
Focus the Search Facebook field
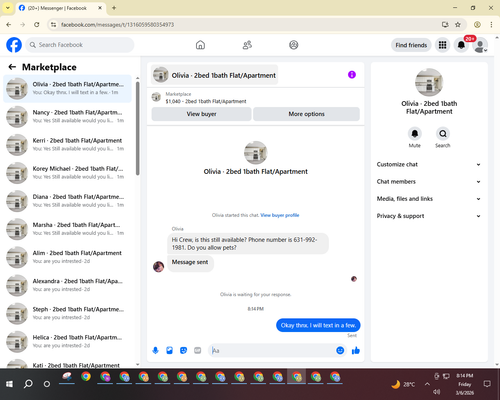click(80, 45)
